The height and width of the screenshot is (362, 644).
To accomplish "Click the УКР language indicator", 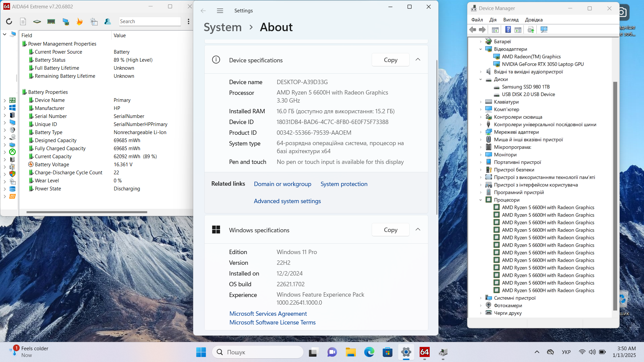I will click(x=566, y=352).
